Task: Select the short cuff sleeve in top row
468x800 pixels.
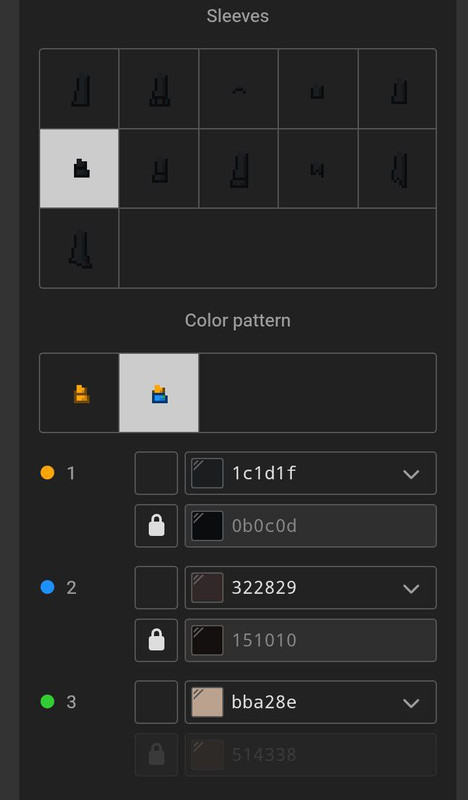Action: click(x=318, y=89)
